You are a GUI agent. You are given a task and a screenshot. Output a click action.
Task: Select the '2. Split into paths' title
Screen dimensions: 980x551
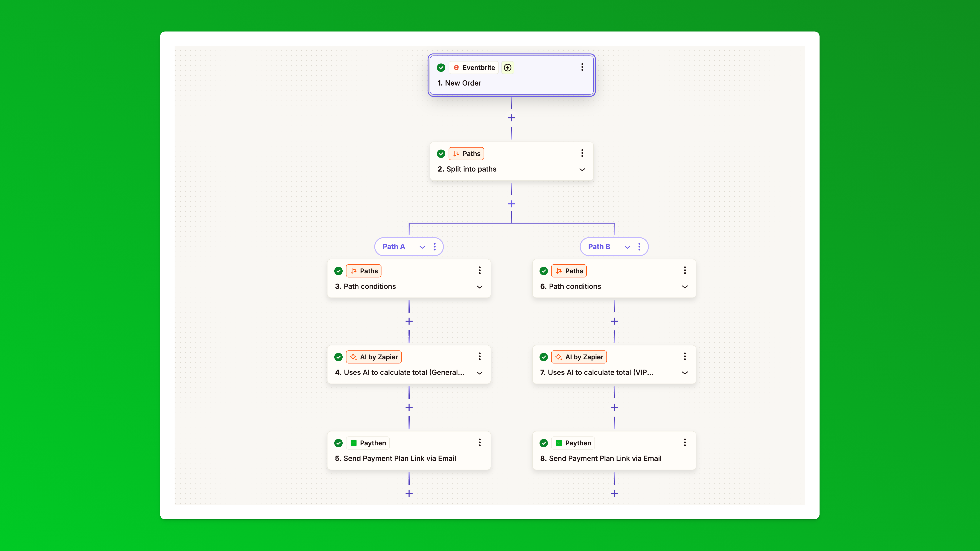(x=467, y=169)
